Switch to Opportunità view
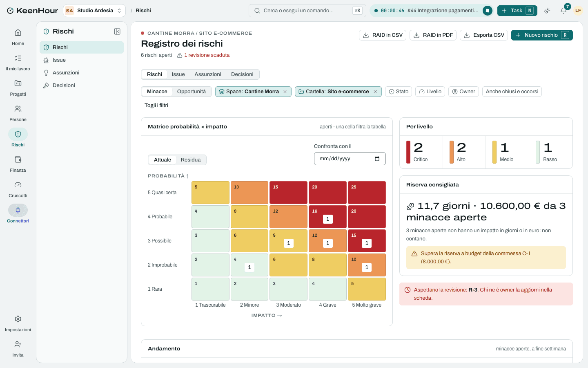Viewport: 588px width, 368px height. click(192, 92)
